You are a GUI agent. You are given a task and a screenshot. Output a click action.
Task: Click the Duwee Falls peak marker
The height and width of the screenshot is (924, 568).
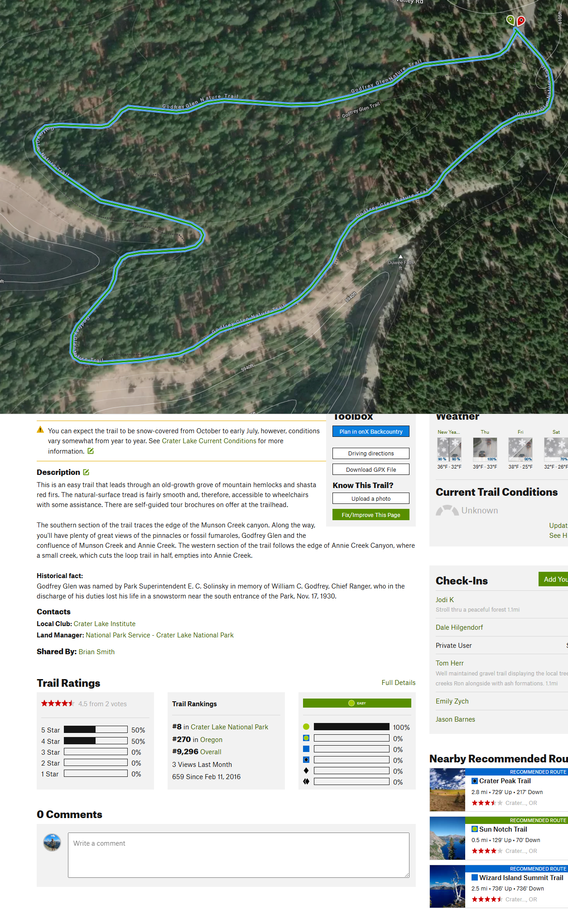pyautogui.click(x=400, y=257)
